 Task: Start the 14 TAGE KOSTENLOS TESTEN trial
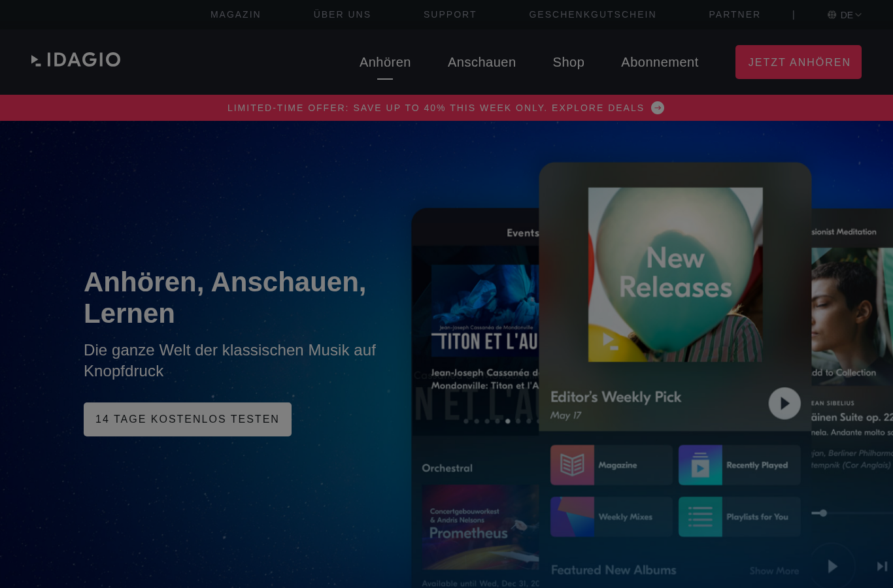(188, 419)
